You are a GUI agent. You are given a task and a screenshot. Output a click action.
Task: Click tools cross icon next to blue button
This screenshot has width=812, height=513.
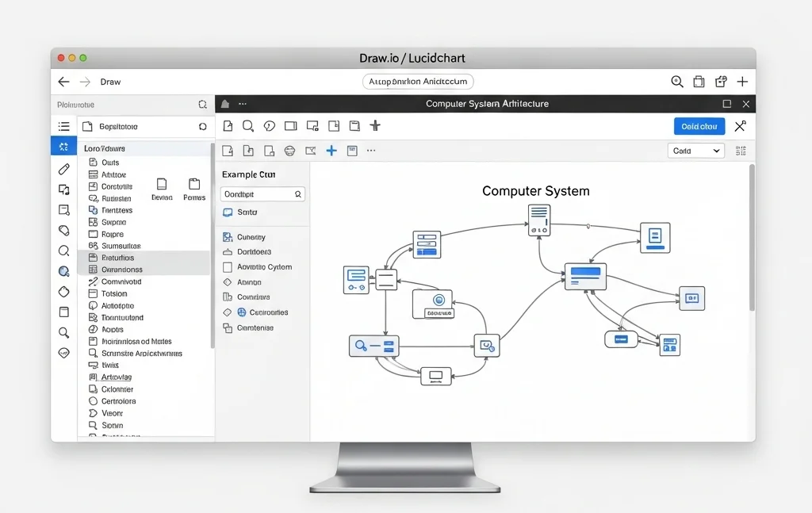click(740, 126)
